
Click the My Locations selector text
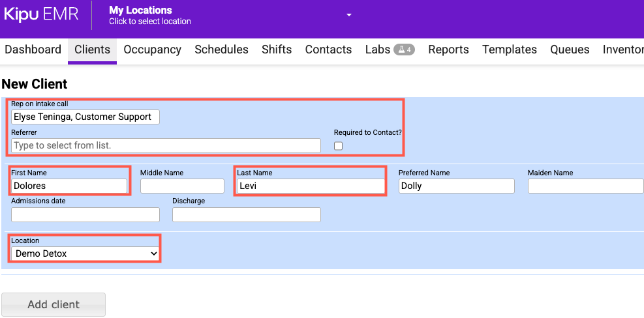tap(149, 15)
